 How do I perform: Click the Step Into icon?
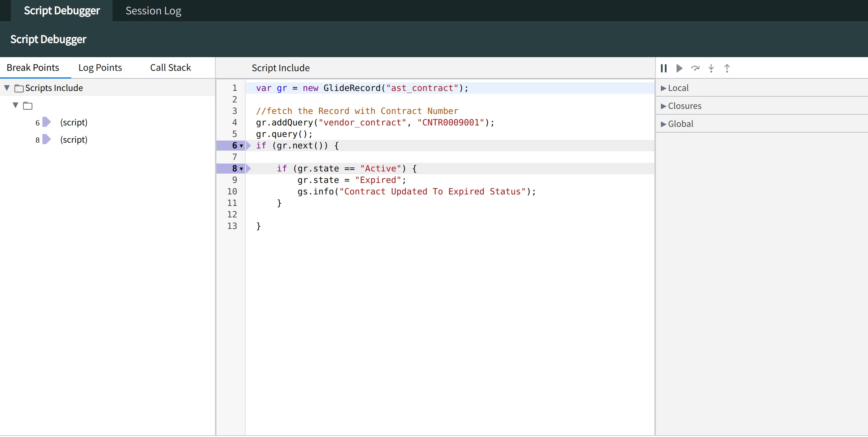coord(711,68)
